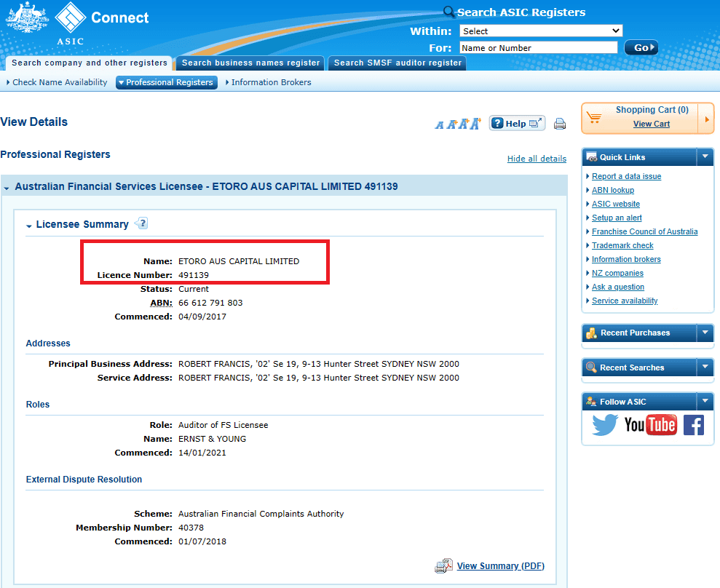Viewport: 720px width, 588px height.
Task: Click the Go search button
Action: (641, 48)
